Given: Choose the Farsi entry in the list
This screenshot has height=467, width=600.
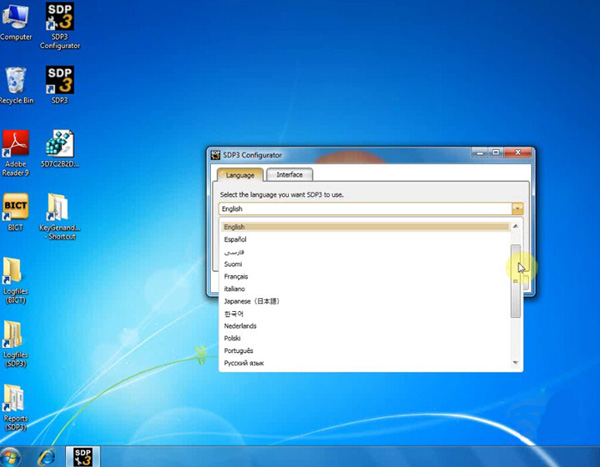Looking at the screenshot, I should point(365,252).
